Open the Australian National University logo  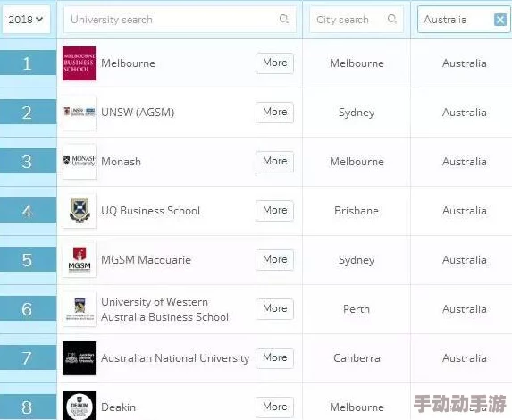[79, 358]
